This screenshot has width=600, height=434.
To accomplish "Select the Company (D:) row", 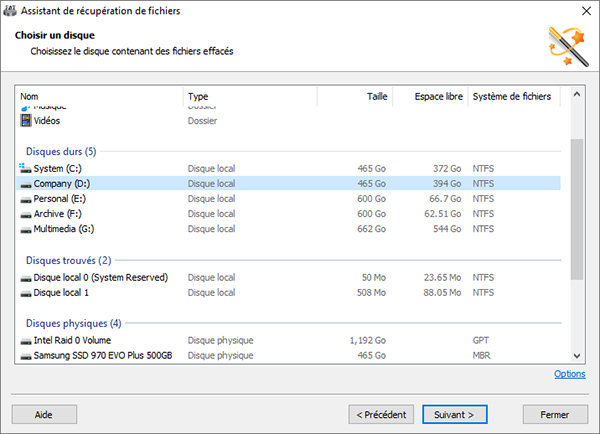I will [x=289, y=183].
